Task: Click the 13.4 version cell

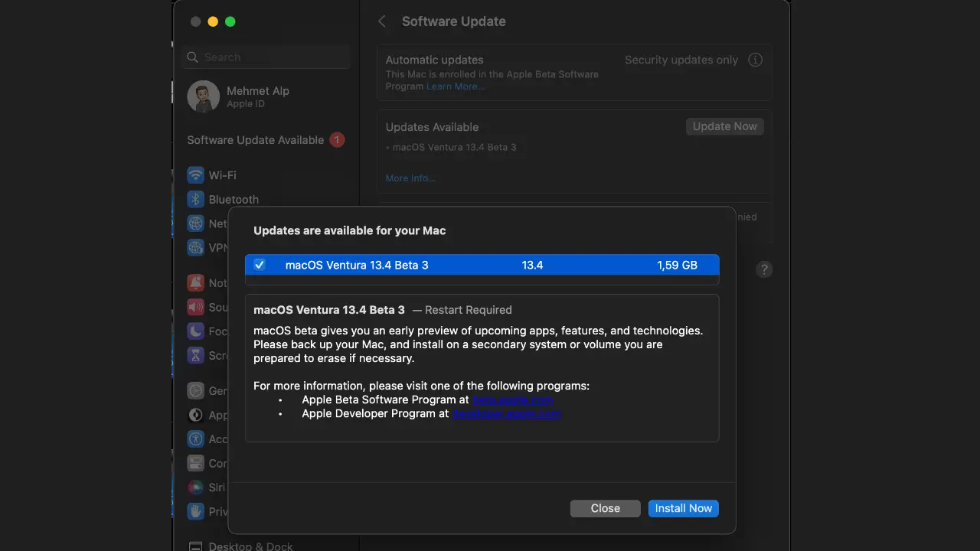Action: [x=532, y=265]
